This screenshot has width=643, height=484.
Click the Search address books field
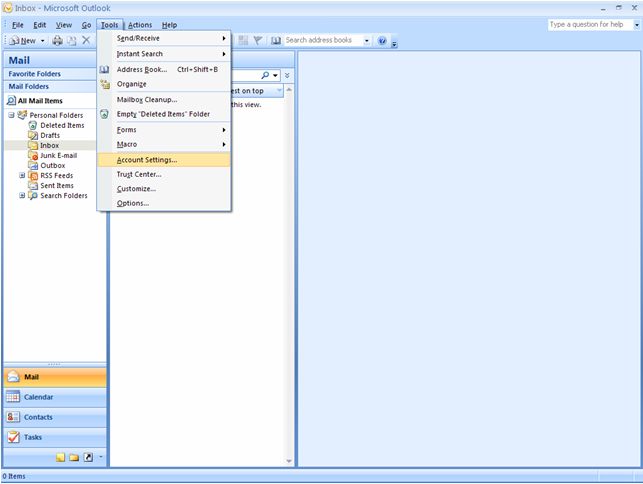click(322, 41)
